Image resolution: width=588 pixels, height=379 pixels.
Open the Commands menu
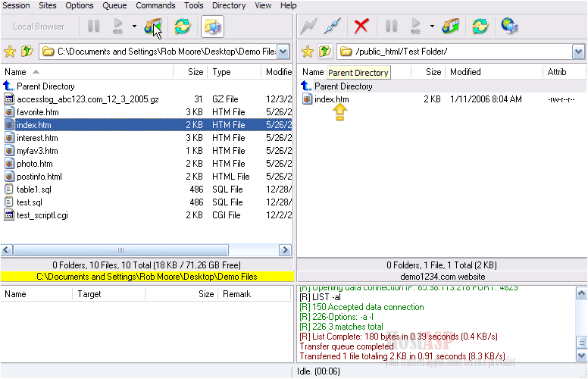(155, 5)
